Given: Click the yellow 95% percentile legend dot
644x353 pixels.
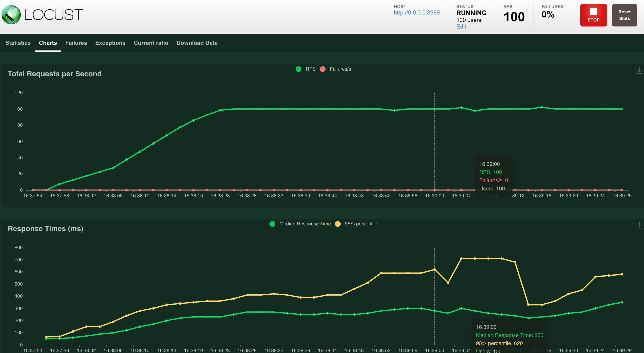Looking at the screenshot, I should coord(338,224).
